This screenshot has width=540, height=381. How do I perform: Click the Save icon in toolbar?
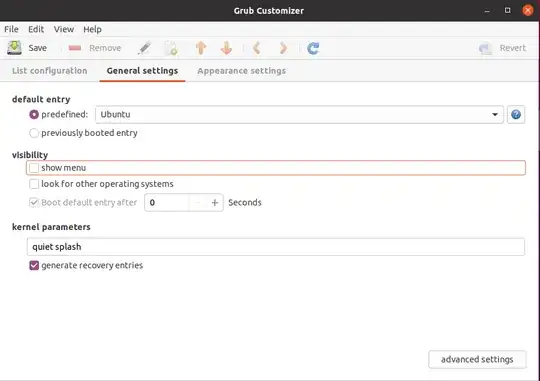tap(14, 48)
